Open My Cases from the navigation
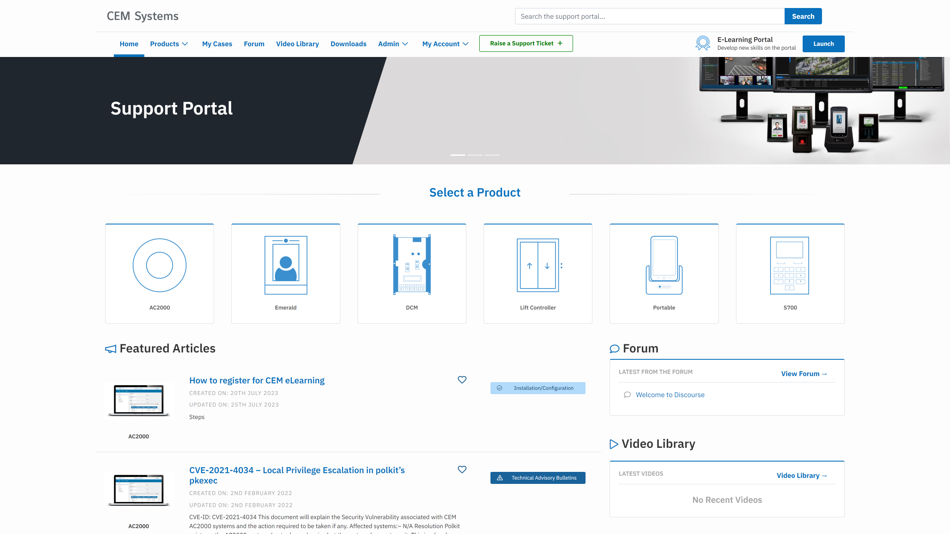Screen dimensions: 950x534 [x=217, y=44]
